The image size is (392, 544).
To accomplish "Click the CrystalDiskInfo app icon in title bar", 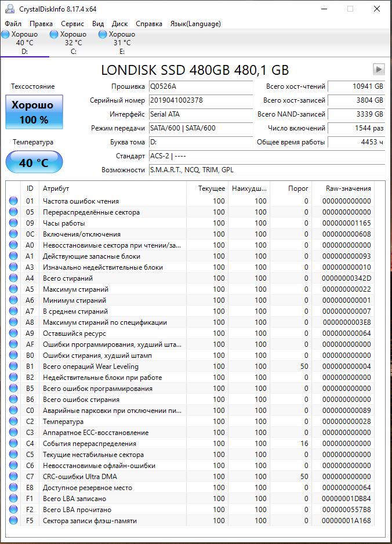I will (x=10, y=9).
